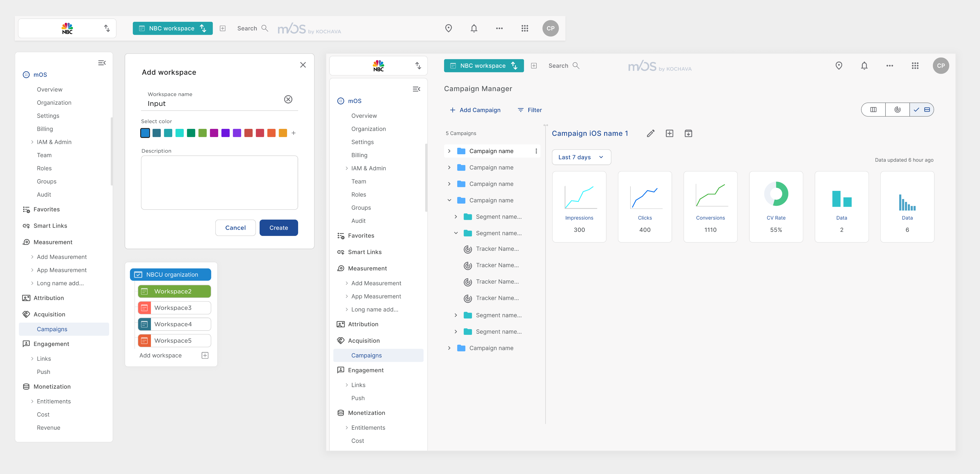Open Smart Links in the left sidebar
980x474 pixels.
click(50, 226)
